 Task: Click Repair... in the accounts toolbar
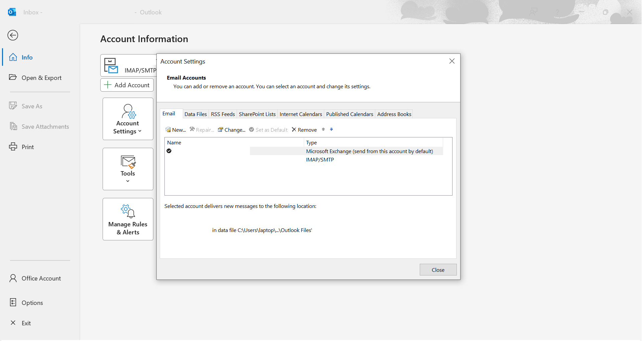pos(202,130)
